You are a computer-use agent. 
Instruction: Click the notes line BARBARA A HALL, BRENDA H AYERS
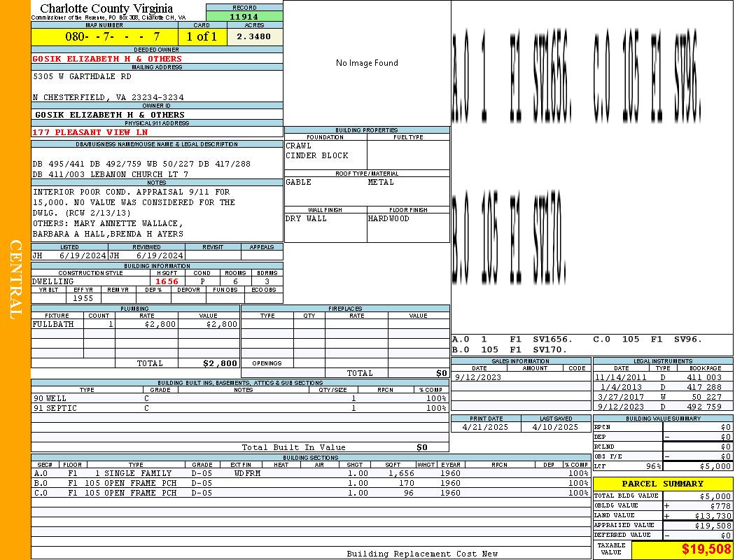click(x=108, y=234)
